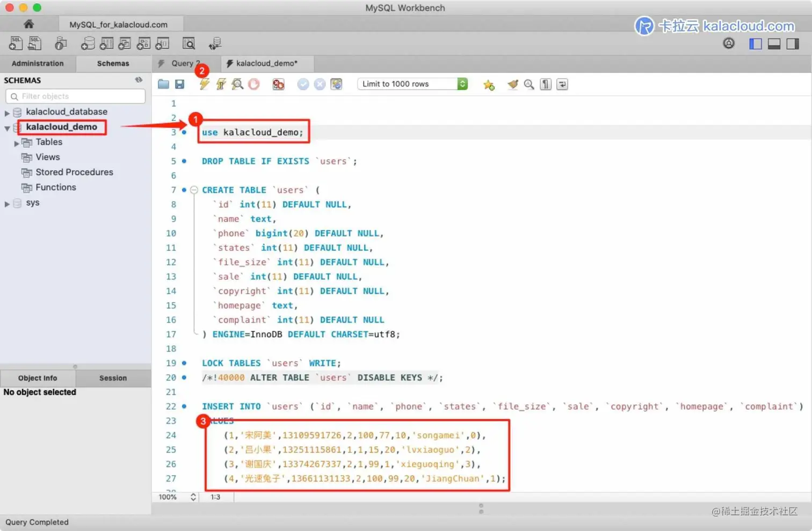
Task: Toggle continue execution on error
Action: [x=278, y=84]
